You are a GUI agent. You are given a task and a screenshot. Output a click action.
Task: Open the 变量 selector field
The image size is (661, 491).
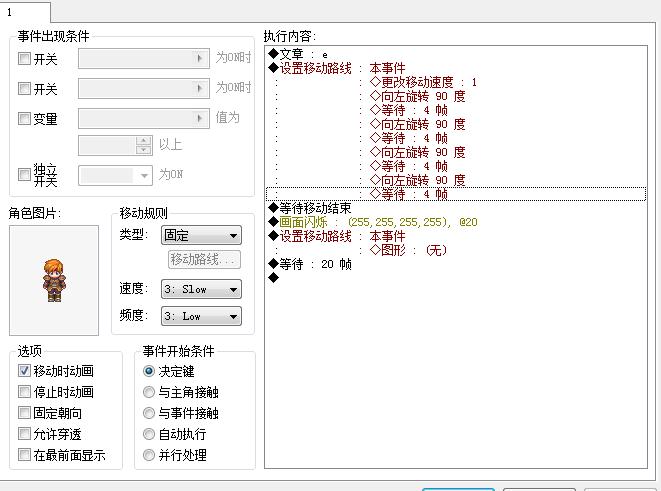(144, 118)
